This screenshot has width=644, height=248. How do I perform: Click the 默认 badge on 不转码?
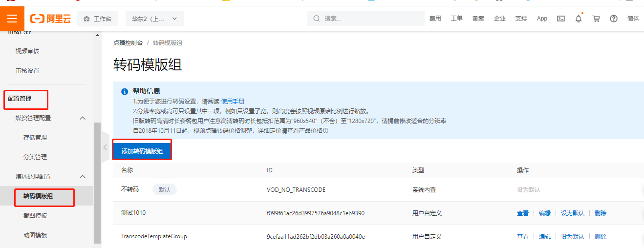pos(165,189)
